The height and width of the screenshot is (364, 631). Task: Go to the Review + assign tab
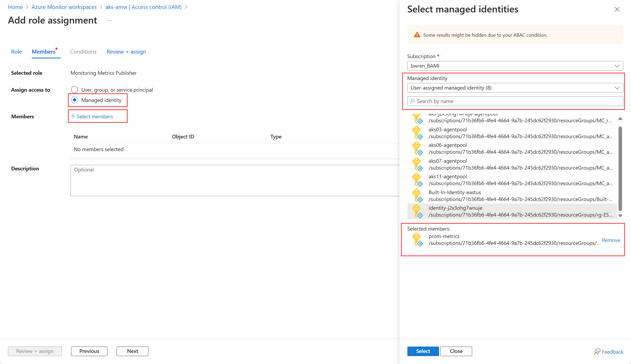pyautogui.click(x=126, y=52)
